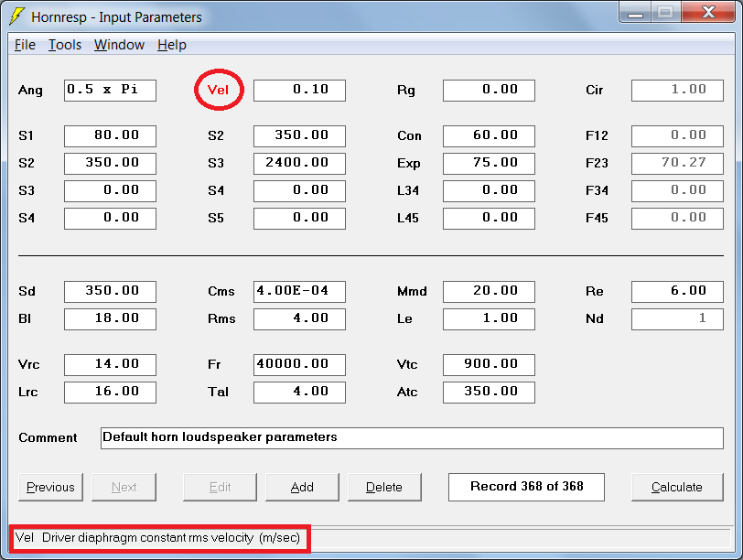Click the Ang label
This screenshot has width=743, height=560.
pos(30,90)
